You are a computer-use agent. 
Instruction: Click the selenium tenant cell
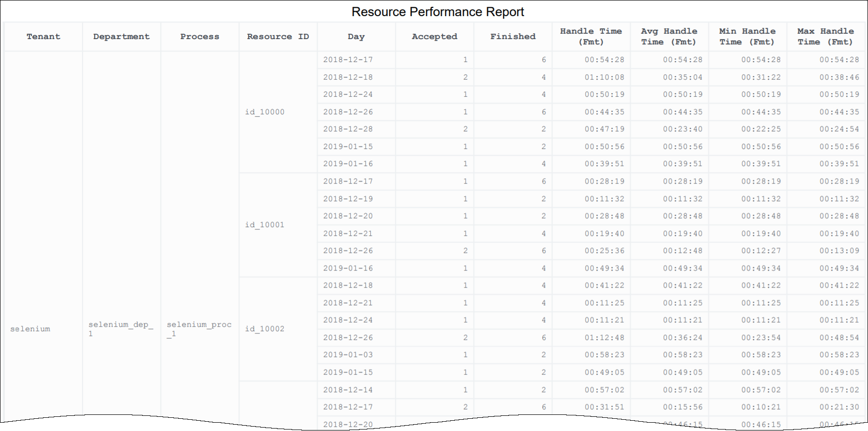pyautogui.click(x=30, y=329)
